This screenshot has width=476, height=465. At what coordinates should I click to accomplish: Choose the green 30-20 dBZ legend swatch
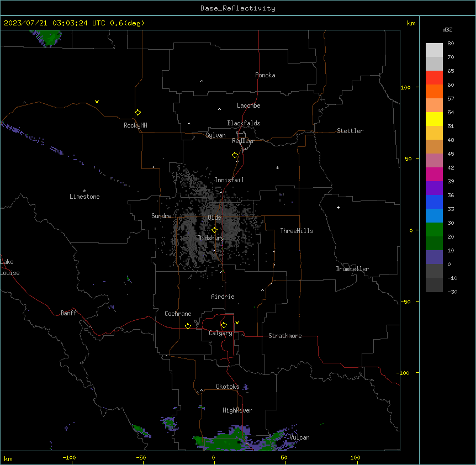[434, 230]
